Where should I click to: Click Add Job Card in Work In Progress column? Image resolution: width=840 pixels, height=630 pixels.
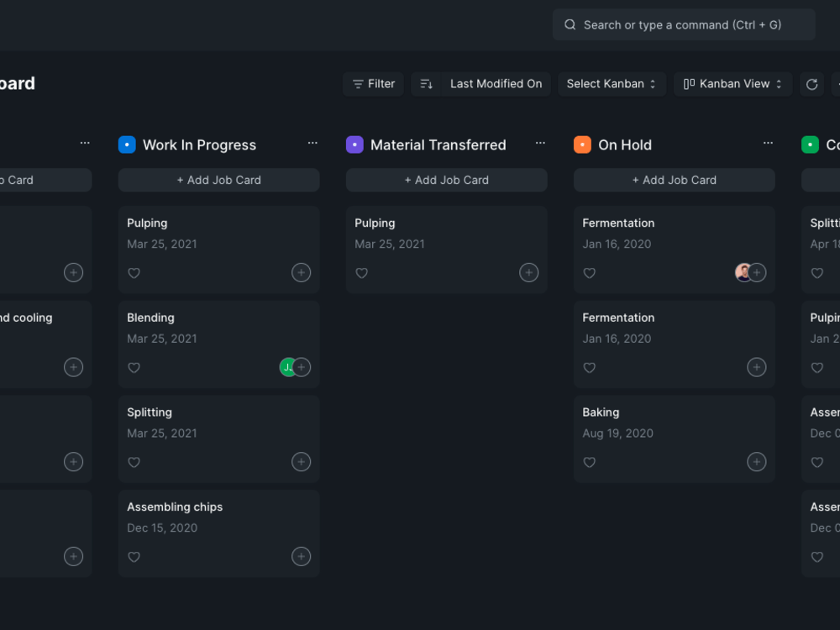[218, 180]
